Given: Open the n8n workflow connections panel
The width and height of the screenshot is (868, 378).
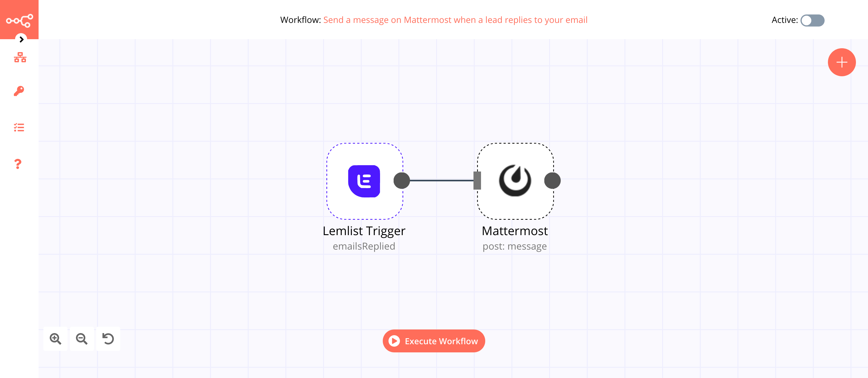Looking at the screenshot, I should (x=19, y=57).
